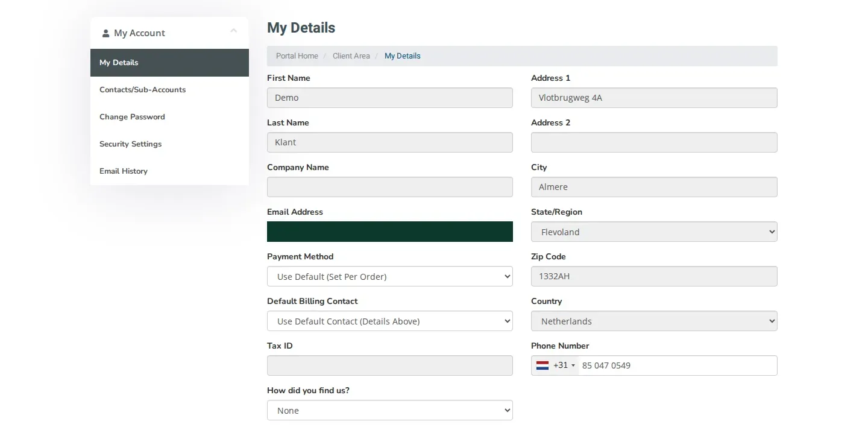The width and height of the screenshot is (868, 427).
Task: Click the Tax ID field
Action: pos(390,365)
